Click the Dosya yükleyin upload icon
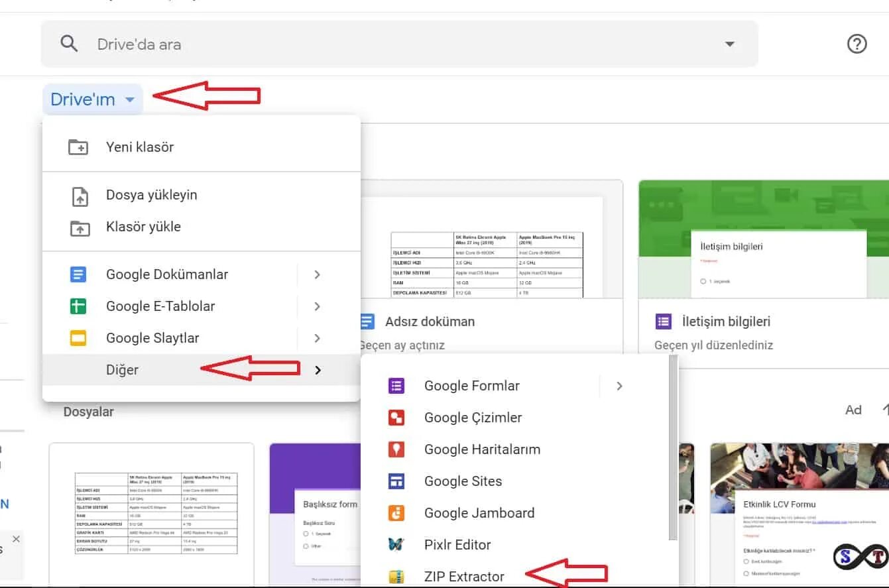Image resolution: width=889 pixels, height=588 pixels. pyautogui.click(x=79, y=196)
